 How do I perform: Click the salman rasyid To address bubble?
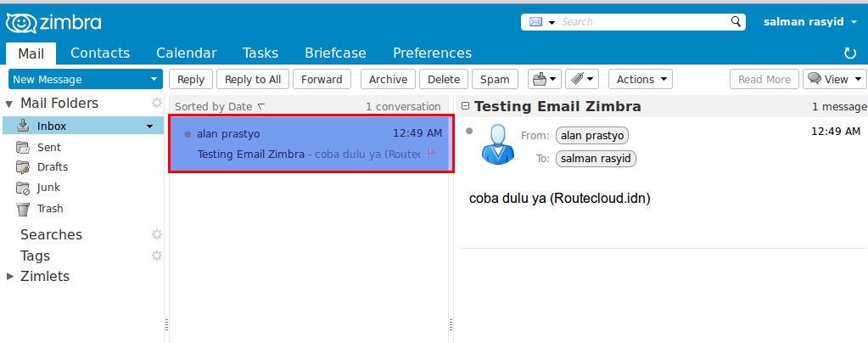click(596, 159)
